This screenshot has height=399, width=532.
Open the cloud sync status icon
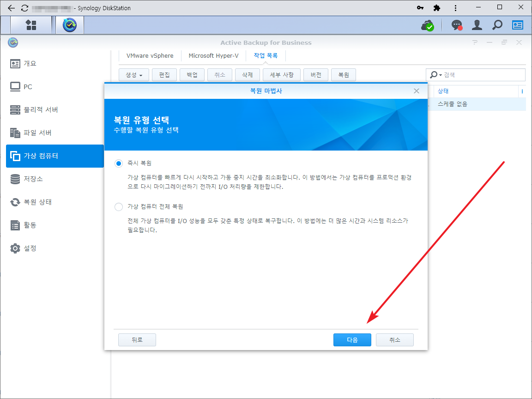tap(428, 25)
